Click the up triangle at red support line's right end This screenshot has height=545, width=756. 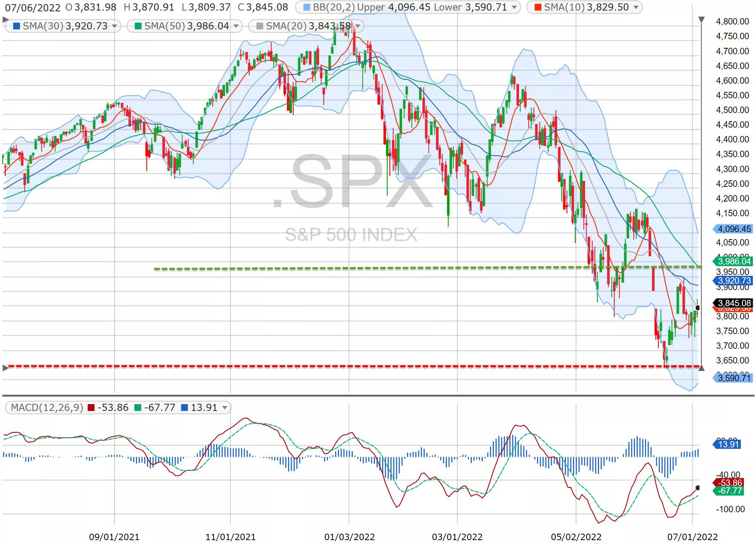[701, 368]
